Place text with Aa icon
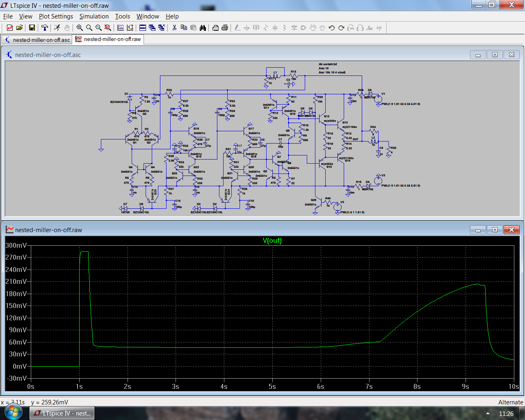The image size is (525, 420). click(x=370, y=28)
